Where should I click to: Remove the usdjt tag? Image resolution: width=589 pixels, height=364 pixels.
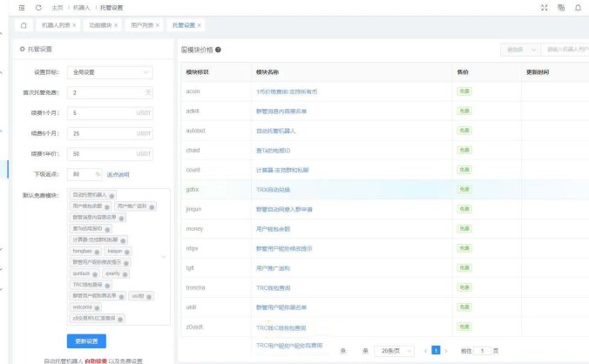point(149,297)
